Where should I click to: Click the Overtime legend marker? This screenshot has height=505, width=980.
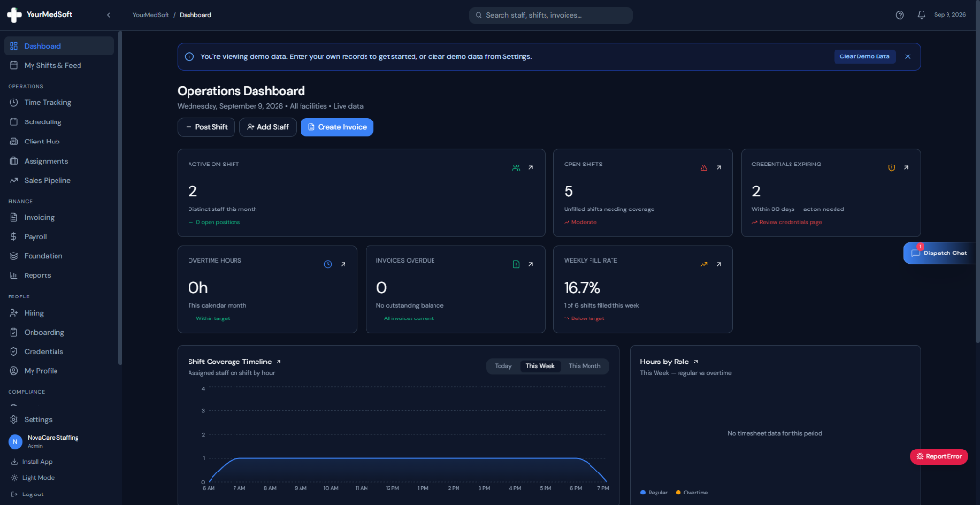coord(679,493)
